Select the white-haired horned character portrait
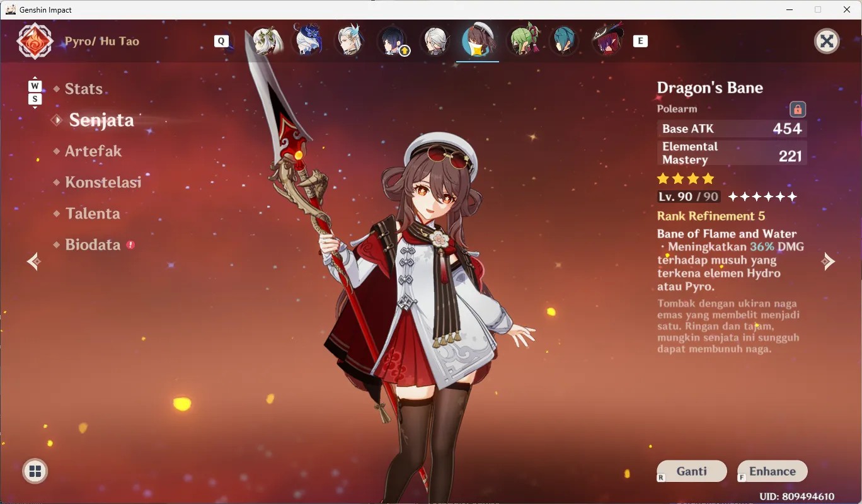The image size is (862, 504). 350,40
